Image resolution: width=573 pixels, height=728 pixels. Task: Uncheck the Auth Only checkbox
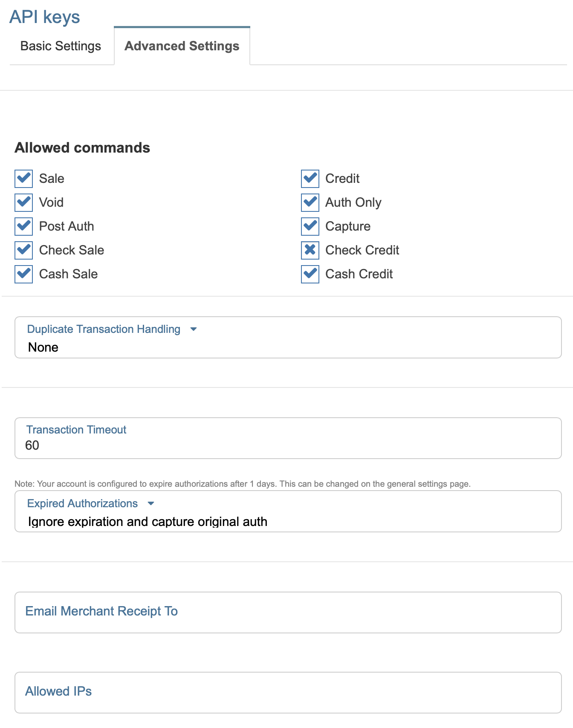pyautogui.click(x=310, y=202)
